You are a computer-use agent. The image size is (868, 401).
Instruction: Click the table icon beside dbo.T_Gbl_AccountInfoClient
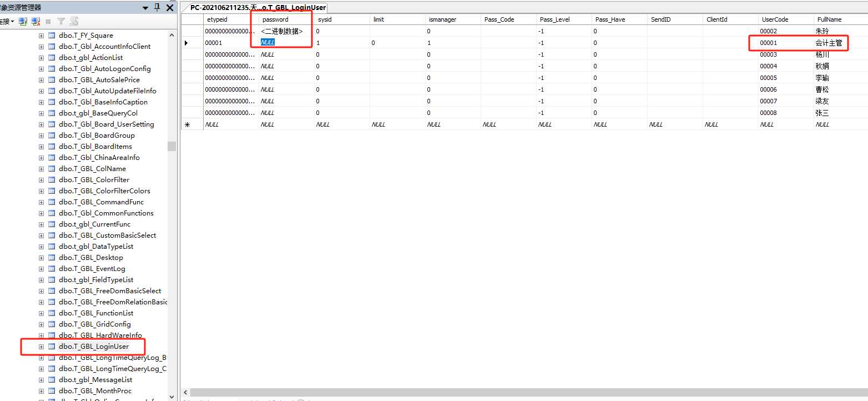(52, 47)
